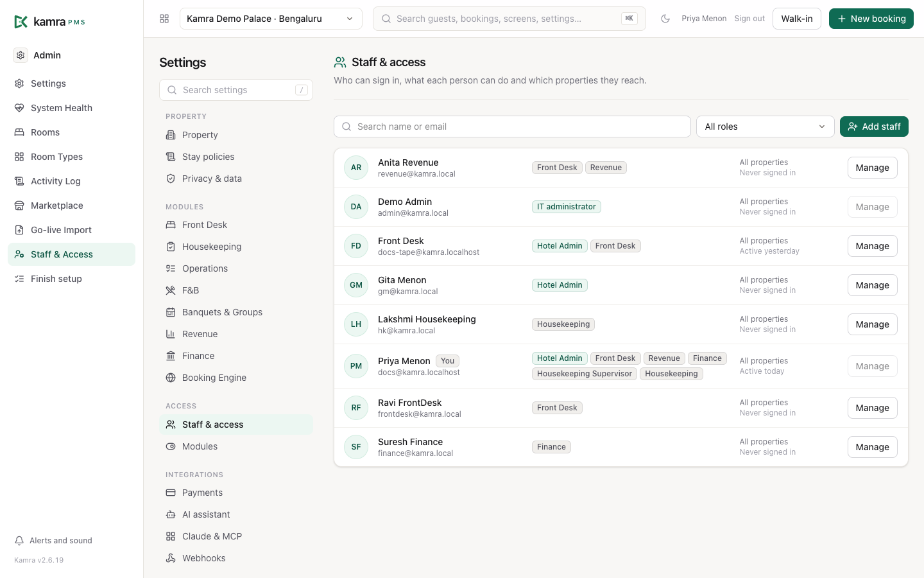Image resolution: width=924 pixels, height=578 pixels.
Task: Focus the global search field
Action: click(x=509, y=19)
